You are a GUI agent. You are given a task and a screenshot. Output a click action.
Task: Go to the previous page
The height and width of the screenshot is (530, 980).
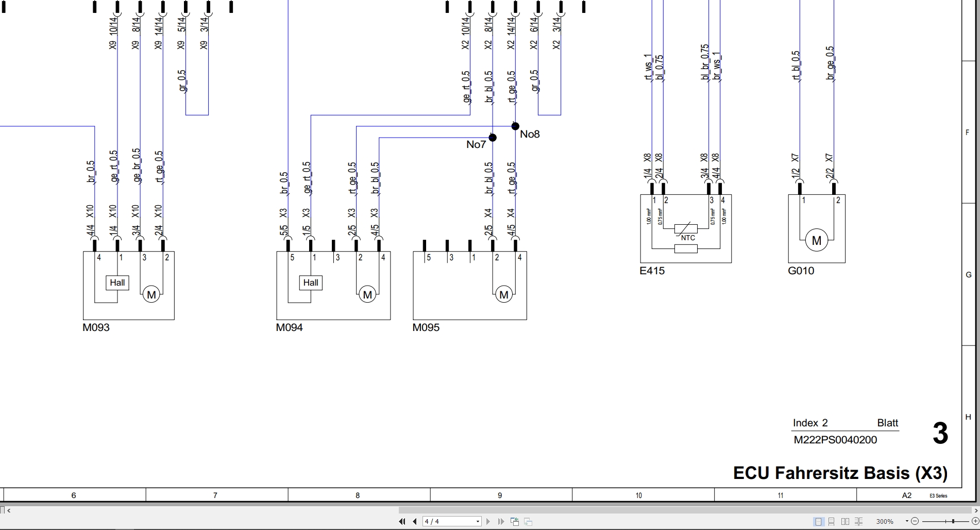(x=415, y=522)
